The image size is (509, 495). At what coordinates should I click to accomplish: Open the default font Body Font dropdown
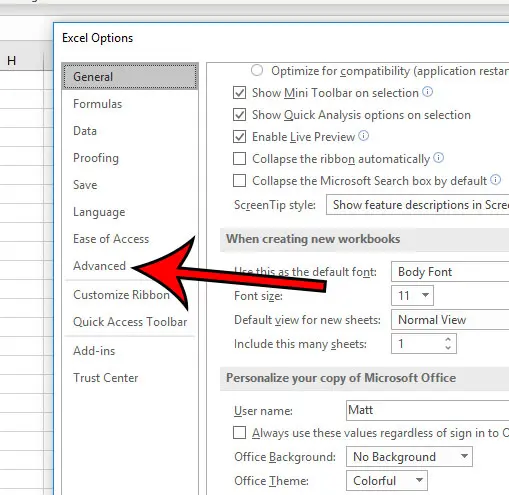coord(450,272)
